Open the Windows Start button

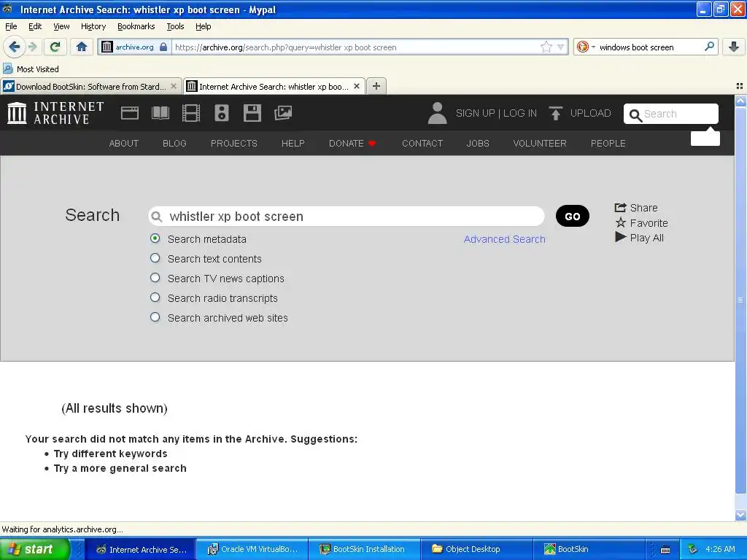(35, 549)
